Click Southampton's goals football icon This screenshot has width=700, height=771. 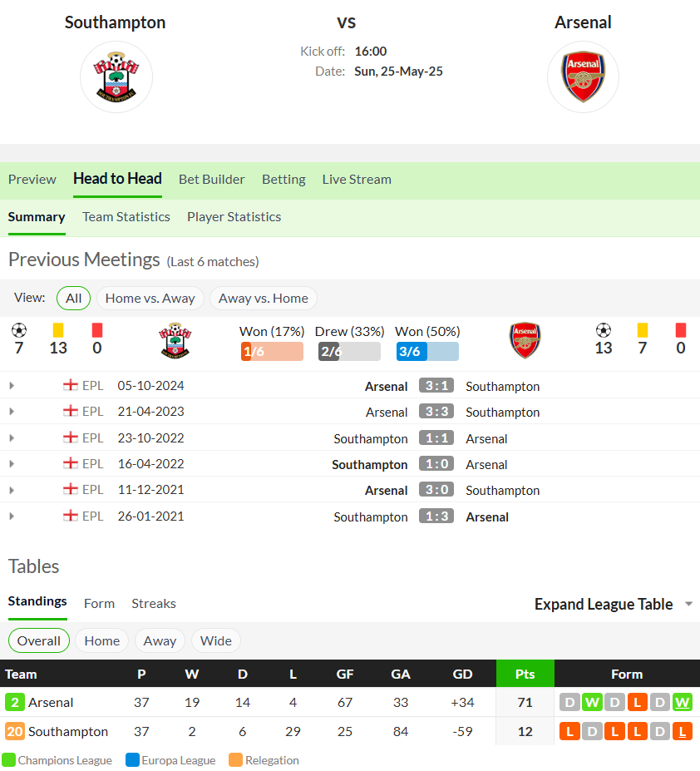pos(19,330)
